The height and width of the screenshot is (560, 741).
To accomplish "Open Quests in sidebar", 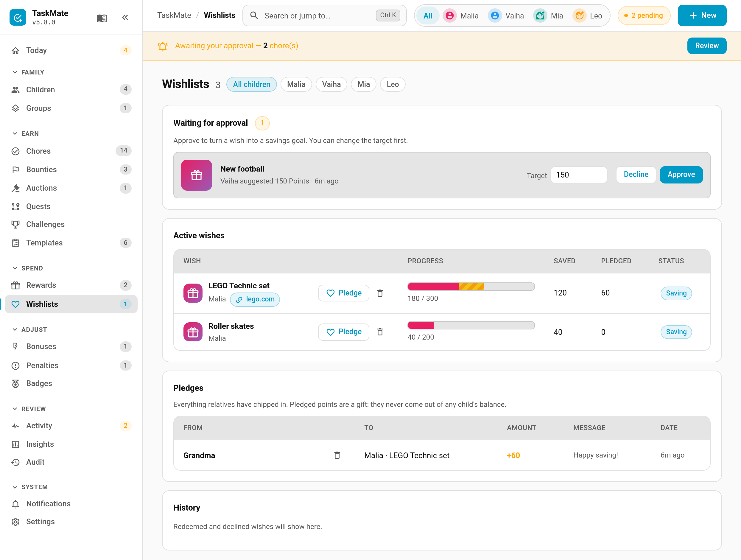I will pyautogui.click(x=71, y=206).
